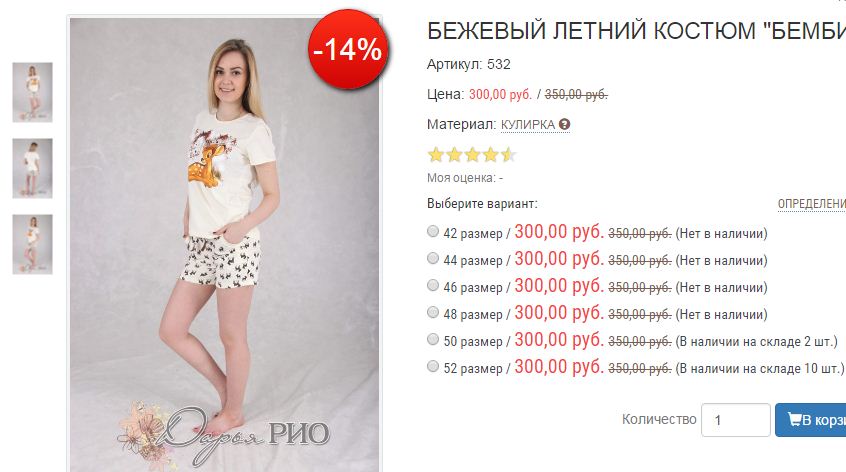
Task: View the second product thumbnail
Action: [x=32, y=168]
